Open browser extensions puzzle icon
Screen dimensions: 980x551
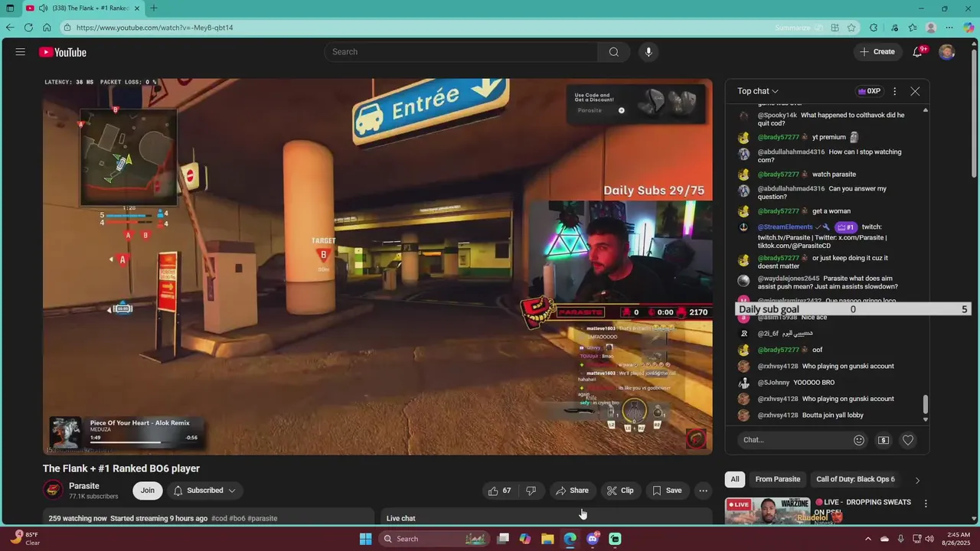[x=874, y=28]
